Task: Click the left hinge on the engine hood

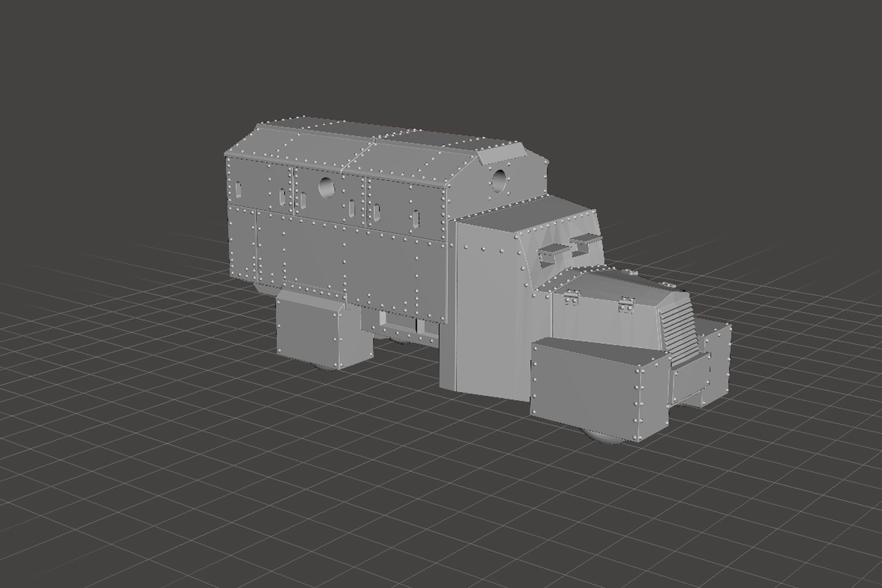Action: click(571, 297)
